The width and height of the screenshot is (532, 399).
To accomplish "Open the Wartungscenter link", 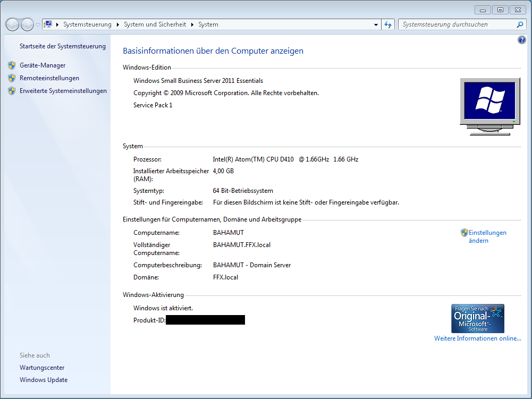I will 41,367.
